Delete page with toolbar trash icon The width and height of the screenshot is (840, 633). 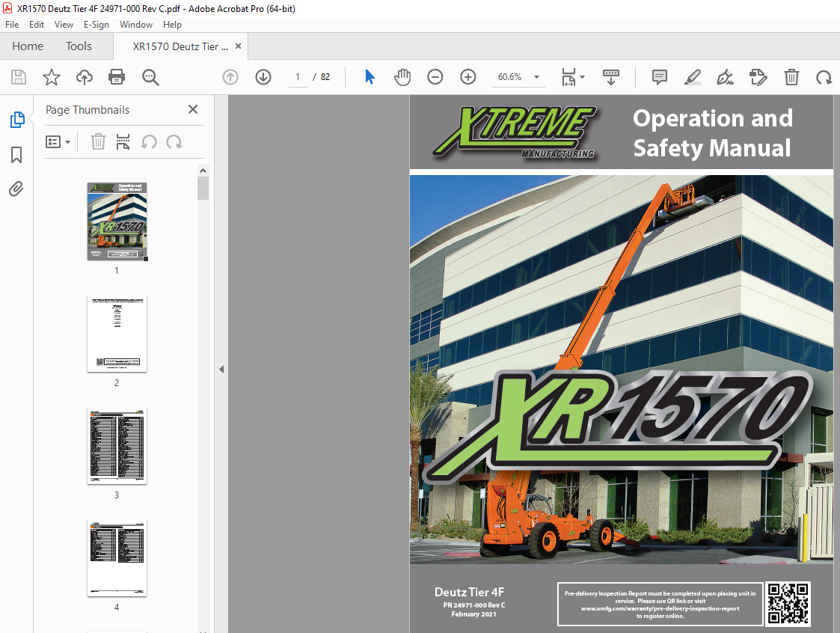click(x=791, y=77)
